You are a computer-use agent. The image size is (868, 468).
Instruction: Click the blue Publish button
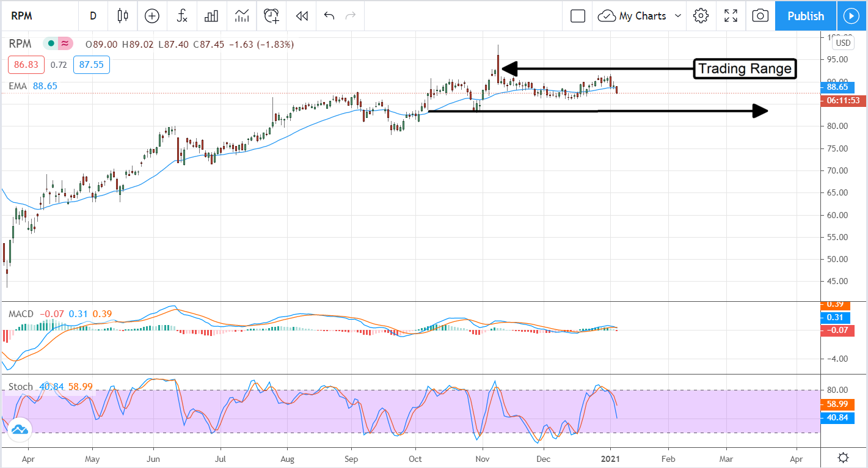pyautogui.click(x=805, y=16)
